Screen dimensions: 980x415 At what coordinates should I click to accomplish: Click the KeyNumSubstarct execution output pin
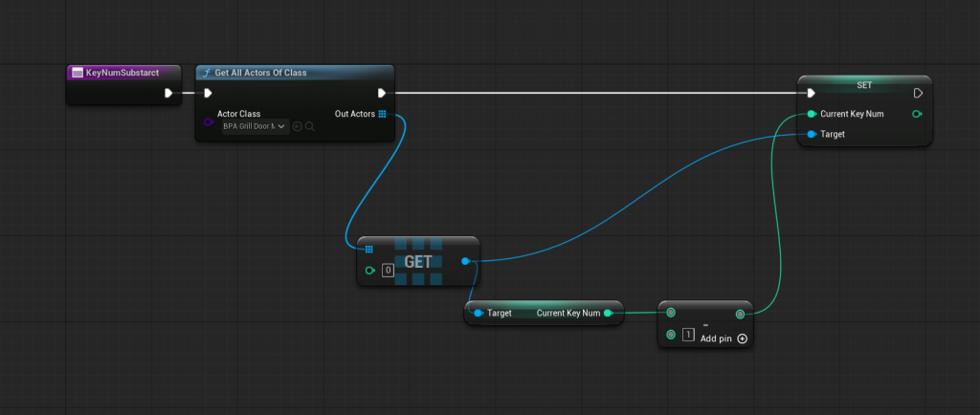pos(168,93)
